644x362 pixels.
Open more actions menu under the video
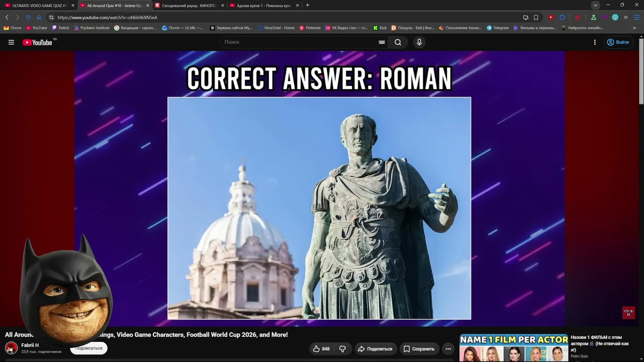[448, 349]
